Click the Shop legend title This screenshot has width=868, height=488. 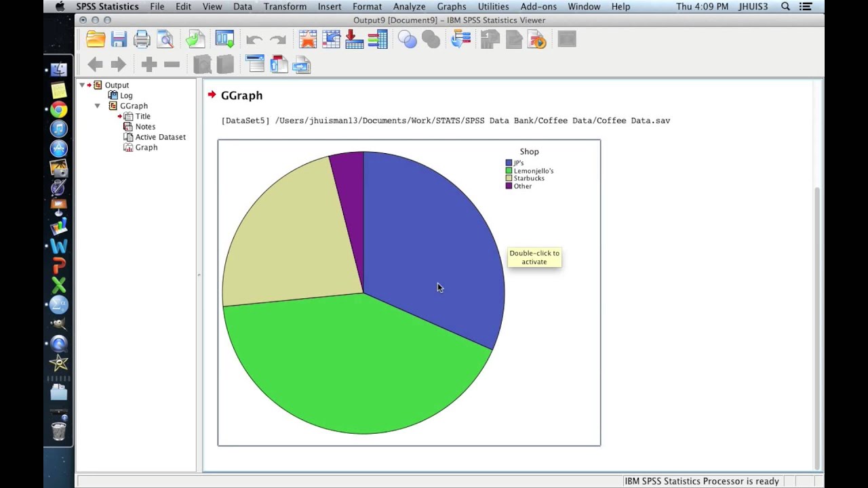(529, 152)
